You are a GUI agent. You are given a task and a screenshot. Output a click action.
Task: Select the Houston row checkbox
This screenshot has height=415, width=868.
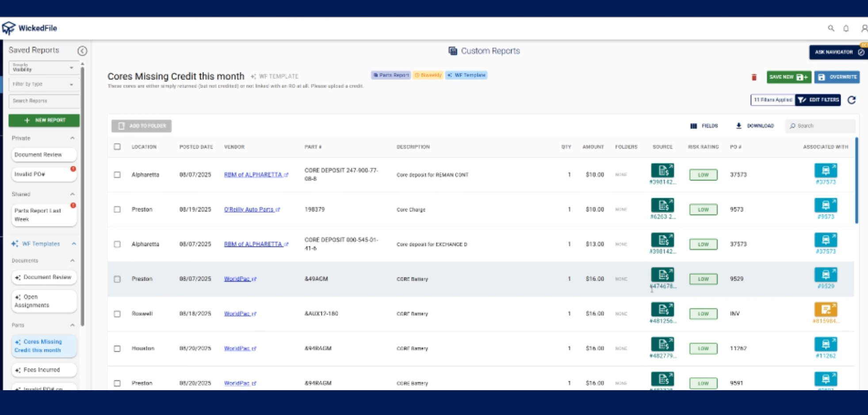coord(117,349)
